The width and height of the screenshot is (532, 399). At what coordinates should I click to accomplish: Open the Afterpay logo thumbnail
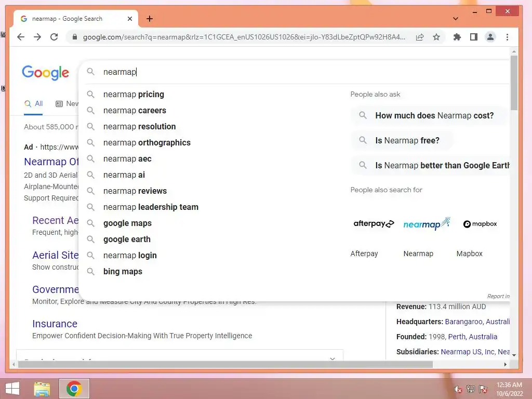374,223
